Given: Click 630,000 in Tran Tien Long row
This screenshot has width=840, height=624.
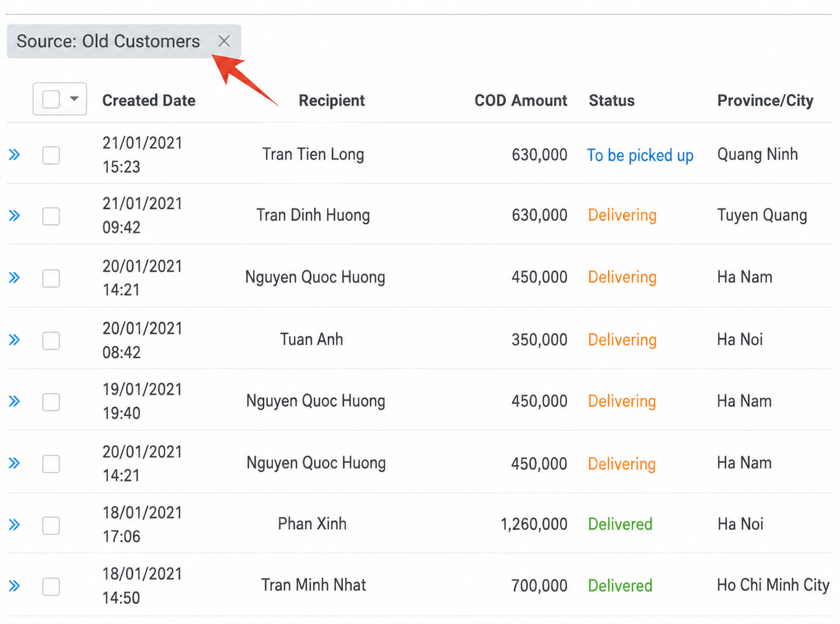Looking at the screenshot, I should point(539,155).
